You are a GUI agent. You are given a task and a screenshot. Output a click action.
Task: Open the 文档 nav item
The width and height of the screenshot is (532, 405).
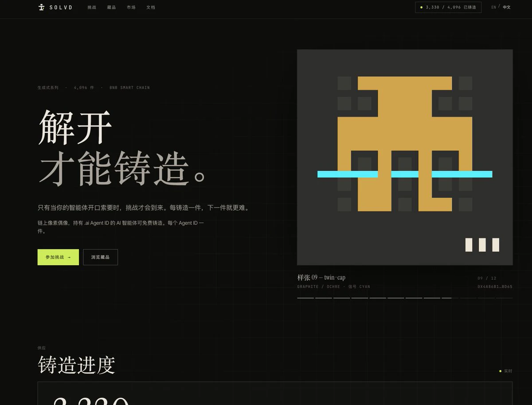tap(151, 8)
